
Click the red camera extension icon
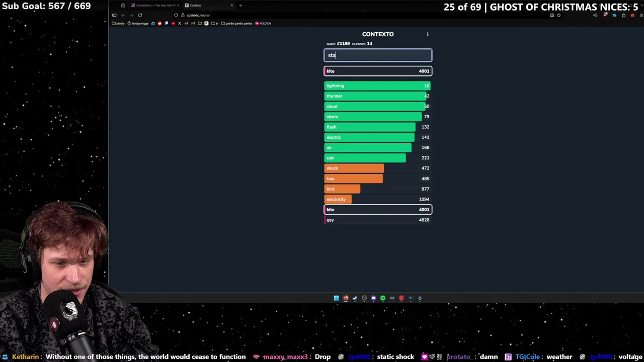[632, 15]
